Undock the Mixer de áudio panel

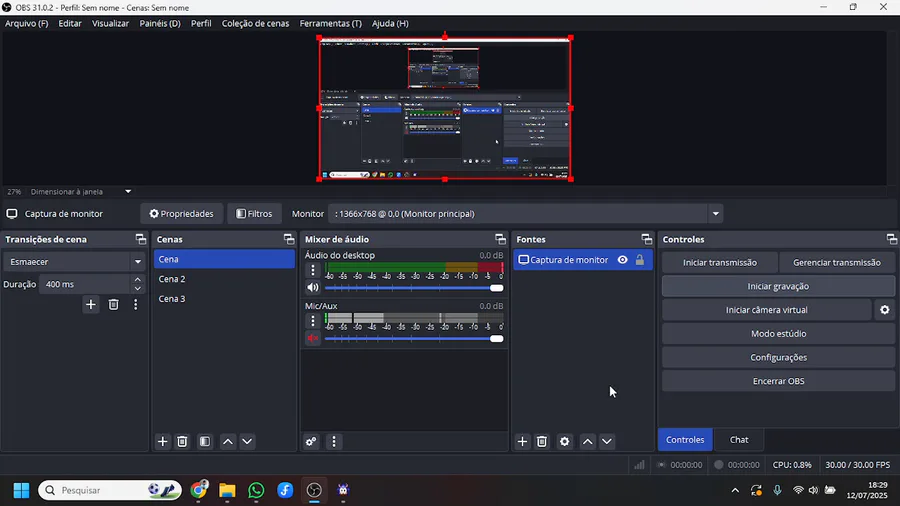[501, 239]
